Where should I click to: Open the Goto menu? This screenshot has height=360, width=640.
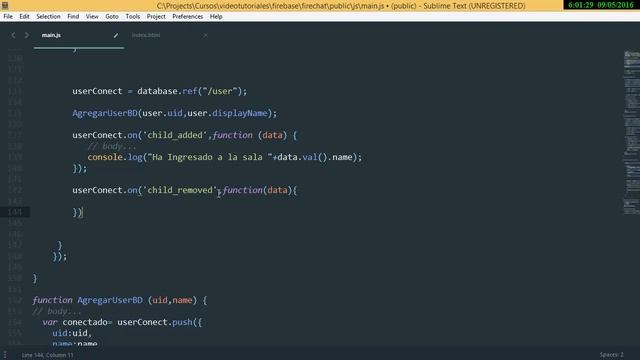click(x=111, y=16)
